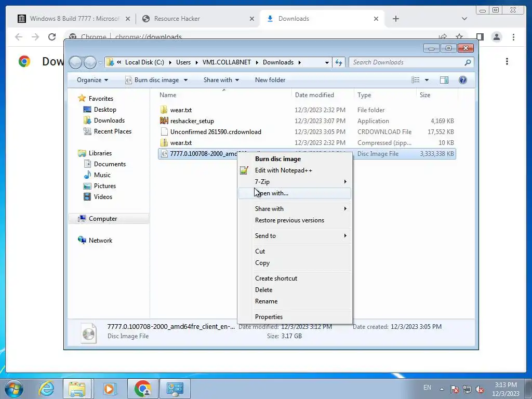
Task: Open Share with toolbar dropdown
Action: [221, 80]
